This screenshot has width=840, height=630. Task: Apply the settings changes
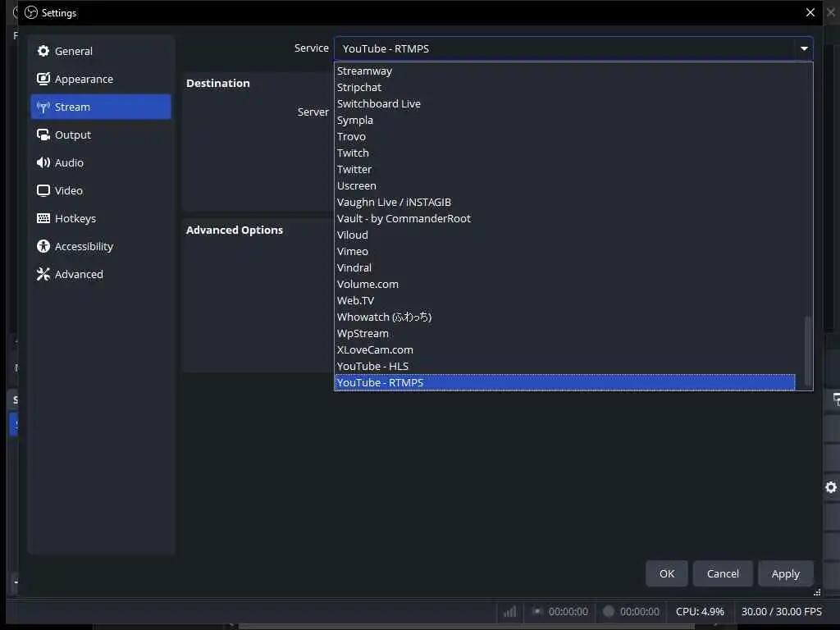[785, 573]
